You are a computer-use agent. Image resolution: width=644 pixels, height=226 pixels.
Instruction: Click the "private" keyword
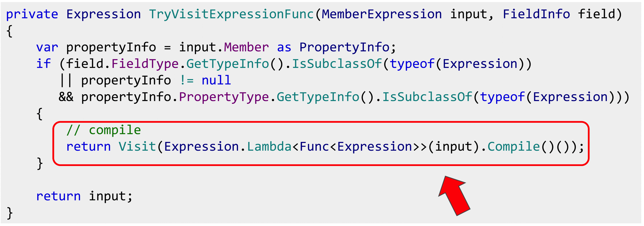point(32,14)
